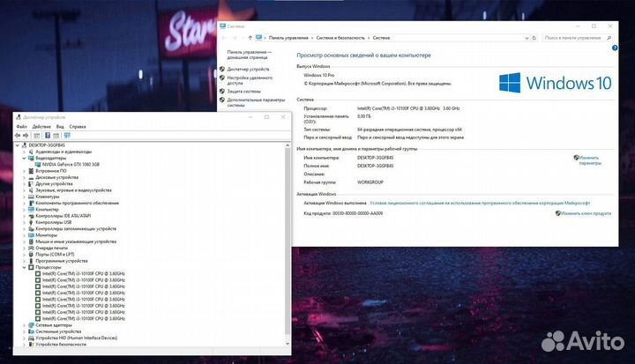Expand Контроллеры IDE ATA/ATAPI
This screenshot has width=635, height=364.
click(25, 216)
